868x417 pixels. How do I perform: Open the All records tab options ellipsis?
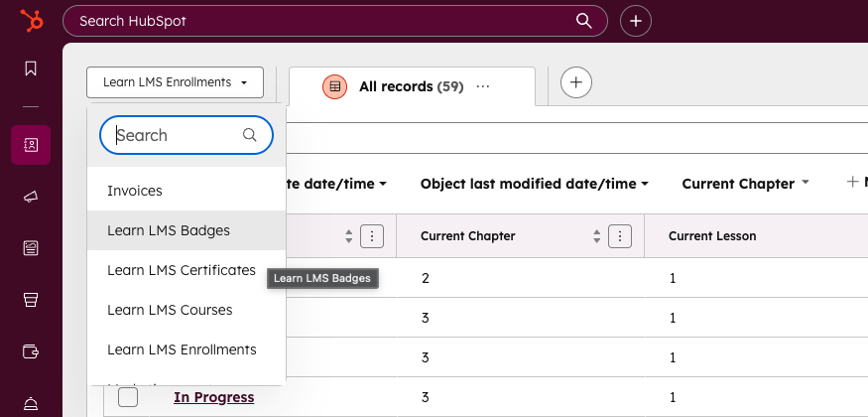coord(483,87)
